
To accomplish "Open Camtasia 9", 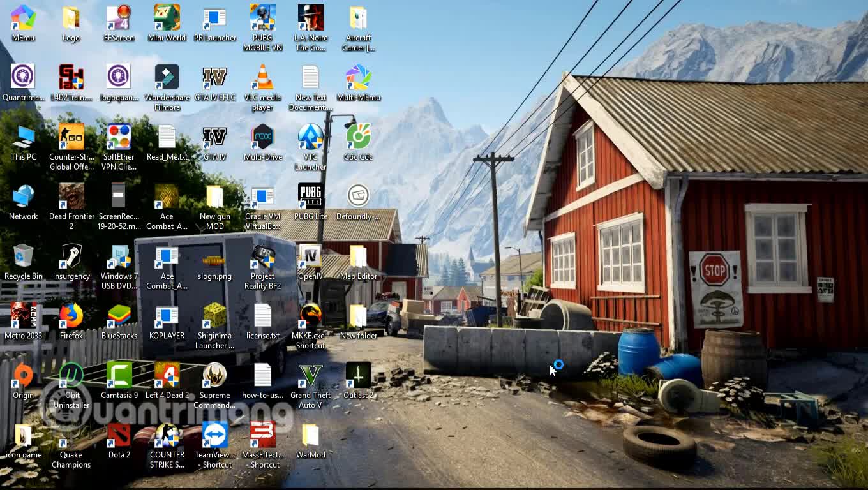I will 119,381.
